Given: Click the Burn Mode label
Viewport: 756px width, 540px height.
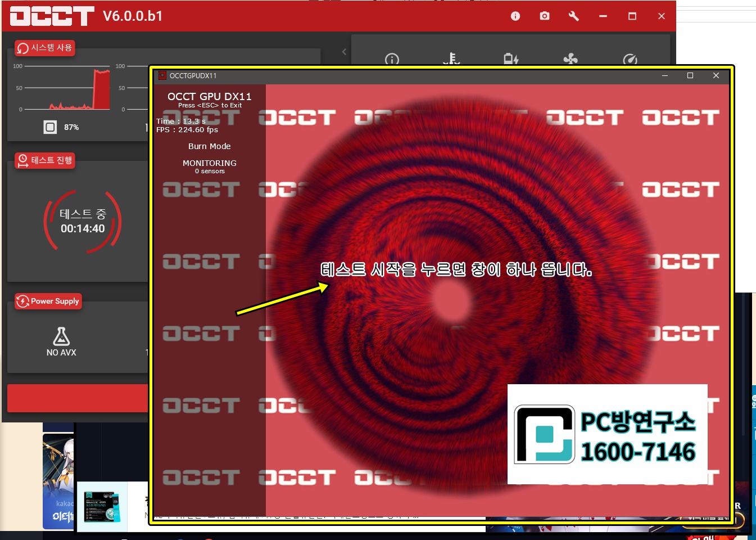Looking at the screenshot, I should click(x=210, y=146).
